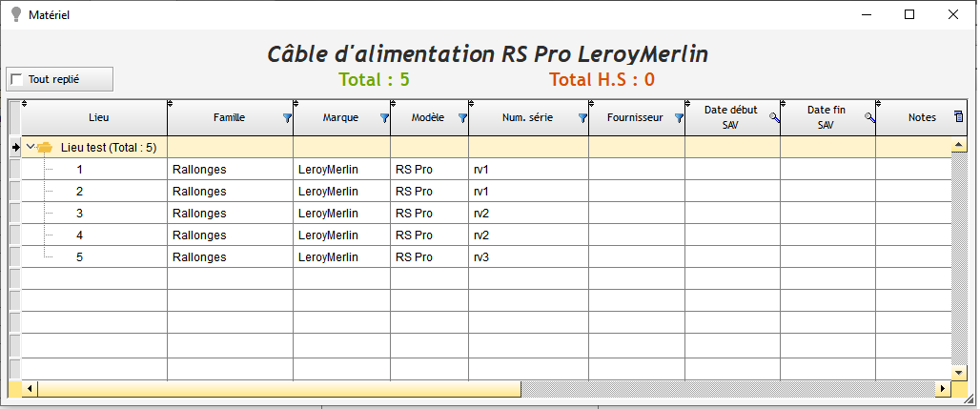Toggle the Tout replié checkbox

click(17, 79)
